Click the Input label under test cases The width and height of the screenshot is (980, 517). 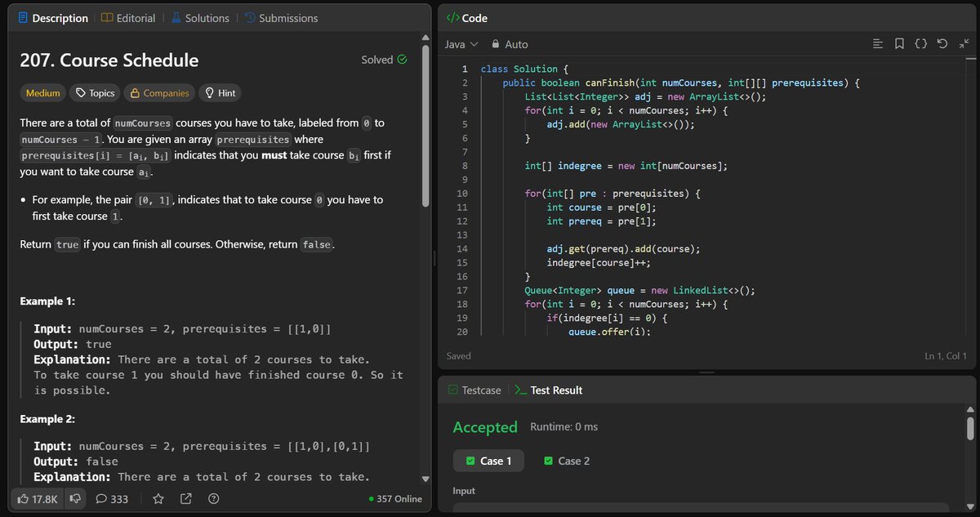465,491
